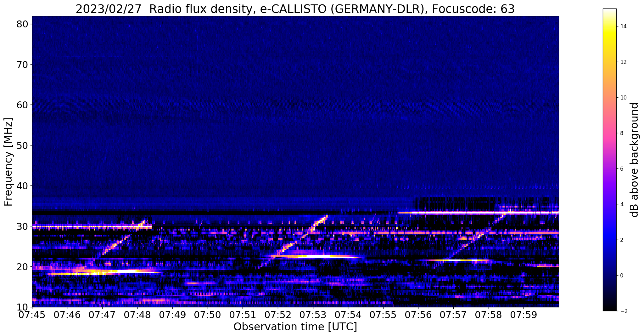644x336 pixels.
Task: Select the 07:54 time tick label
Action: 348,315
